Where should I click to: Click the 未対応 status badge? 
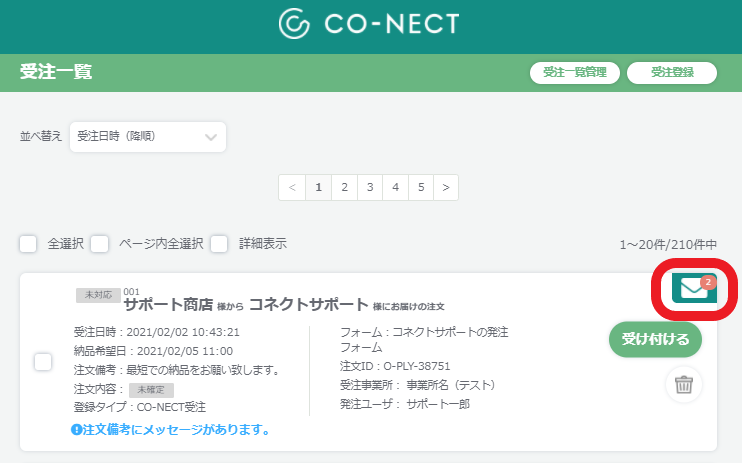(98, 295)
